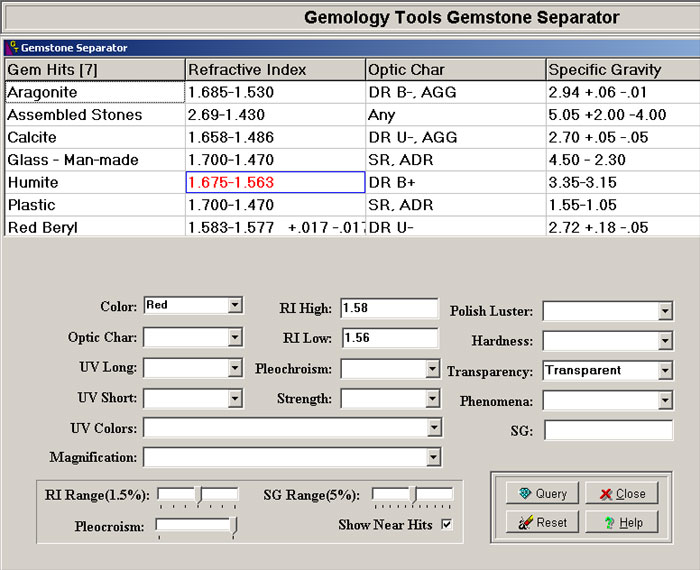Screen dimensions: 700x570
Task: Expand the Optic Char dropdown
Action: pos(235,337)
